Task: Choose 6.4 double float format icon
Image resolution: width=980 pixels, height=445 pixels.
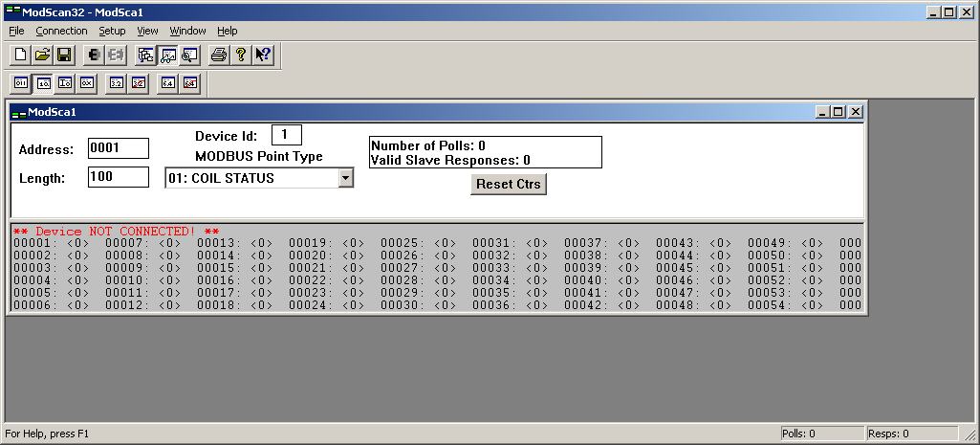Action: click(168, 83)
